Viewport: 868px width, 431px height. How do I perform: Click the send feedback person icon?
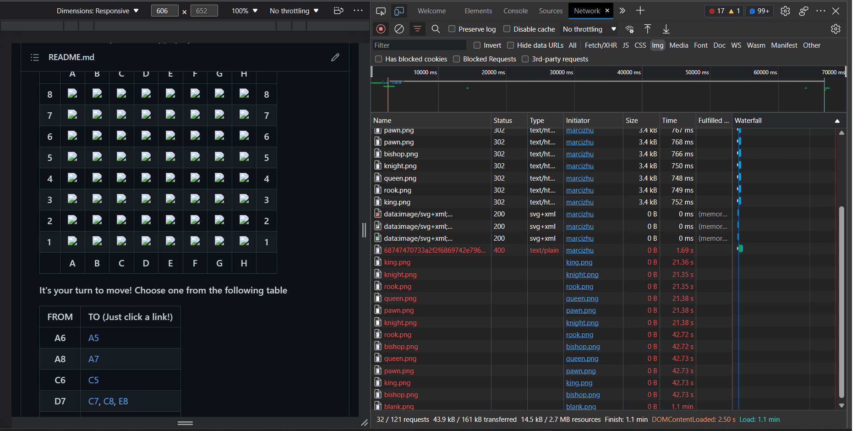click(x=803, y=11)
